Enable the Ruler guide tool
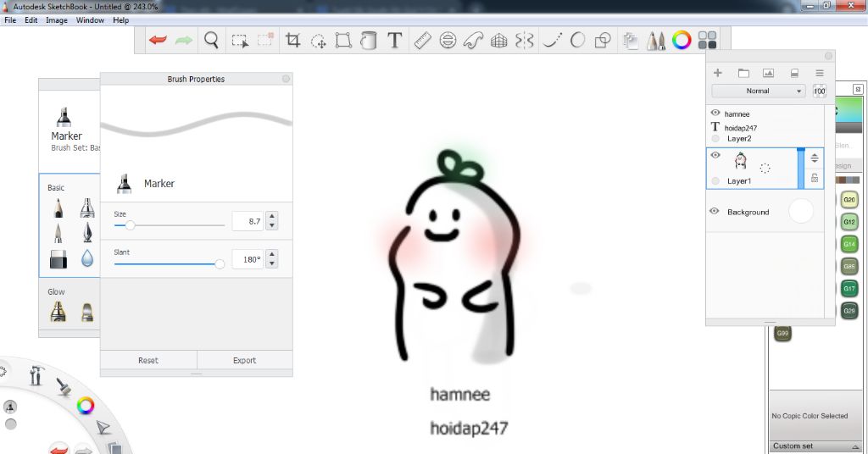This screenshot has width=868, height=454. [422, 41]
